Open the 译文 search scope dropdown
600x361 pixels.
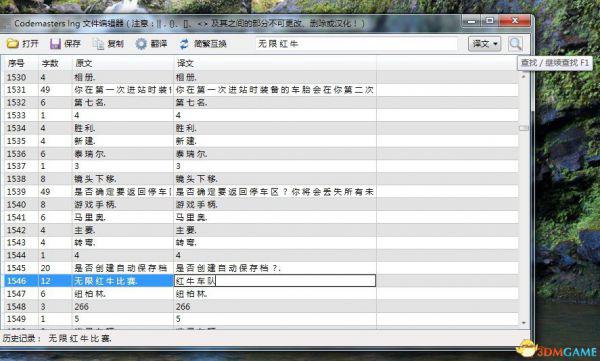click(484, 44)
